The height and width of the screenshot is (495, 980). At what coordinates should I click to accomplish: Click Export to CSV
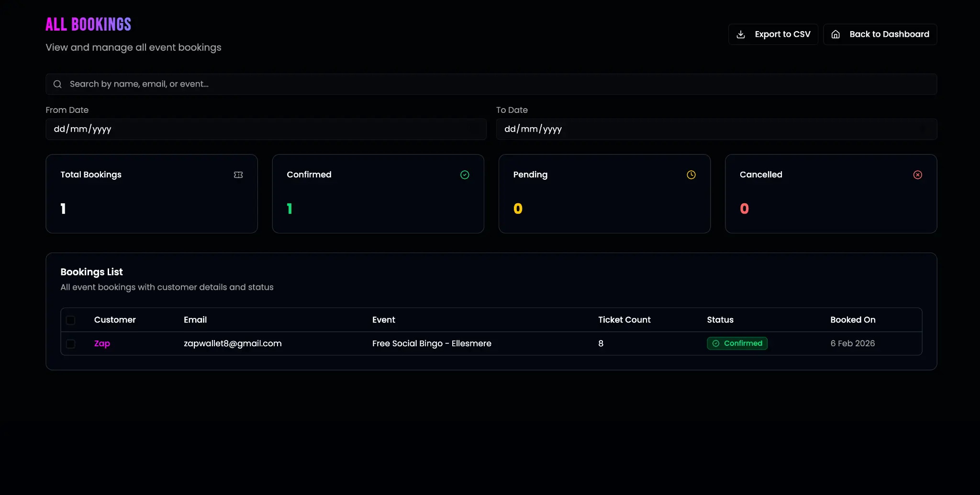(x=773, y=34)
